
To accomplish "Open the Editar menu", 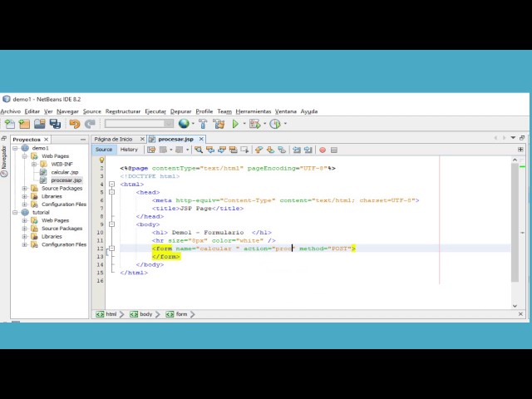I will click(x=32, y=111).
